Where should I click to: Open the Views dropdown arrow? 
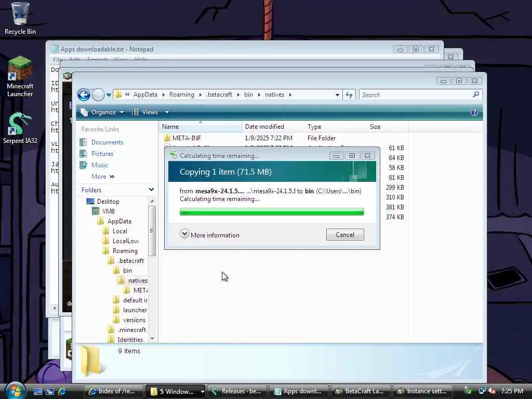(167, 112)
